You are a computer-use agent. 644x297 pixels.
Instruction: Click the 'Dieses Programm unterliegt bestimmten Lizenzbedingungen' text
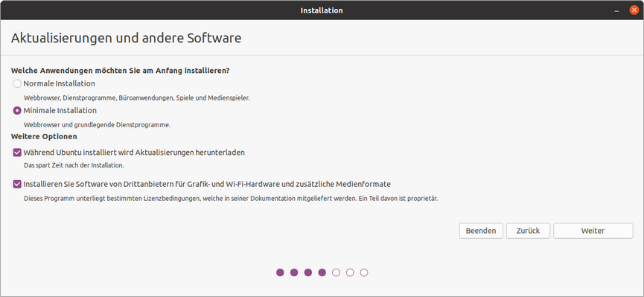(231, 199)
